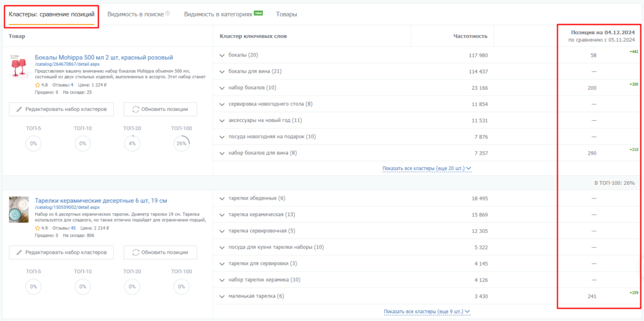
Task: Go to the Товары tab
Action: [x=287, y=14]
